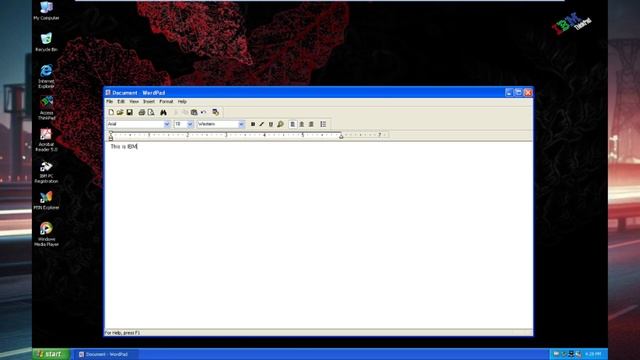Toggle bullet list formatting
This screenshot has height=360, width=640.
(323, 124)
